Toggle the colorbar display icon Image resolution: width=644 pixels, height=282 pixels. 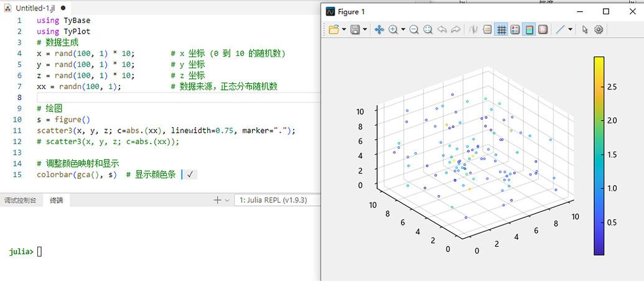coord(529,30)
